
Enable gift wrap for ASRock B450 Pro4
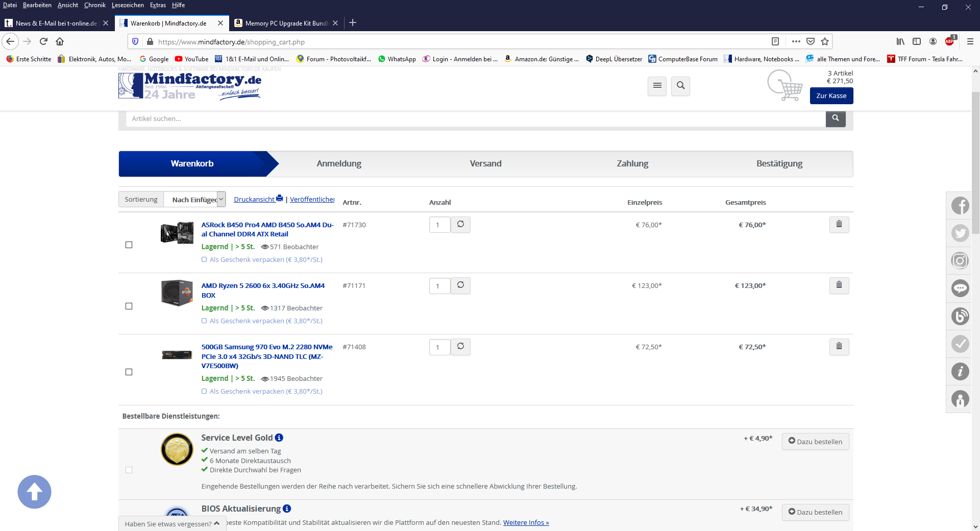coord(204,259)
